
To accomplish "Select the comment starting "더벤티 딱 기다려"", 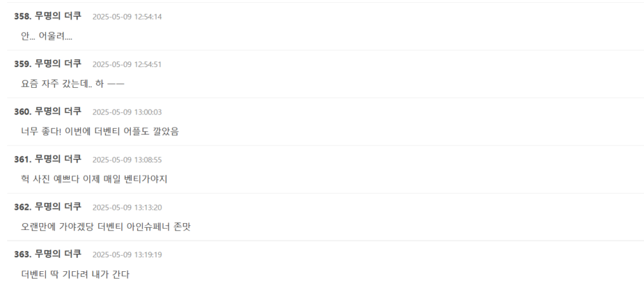I will 75,274.
